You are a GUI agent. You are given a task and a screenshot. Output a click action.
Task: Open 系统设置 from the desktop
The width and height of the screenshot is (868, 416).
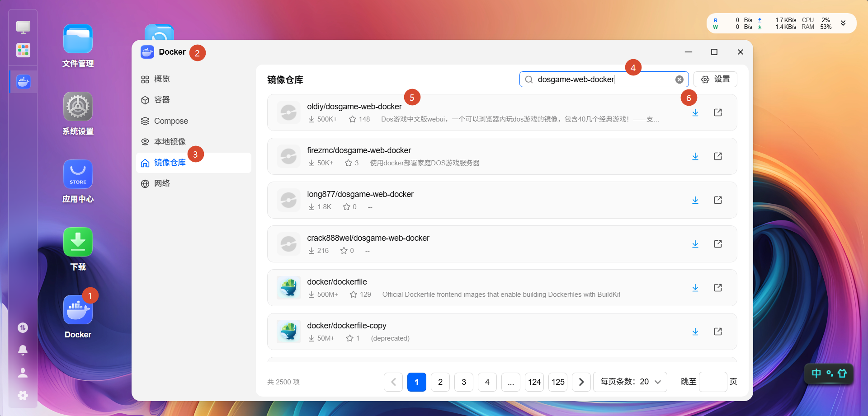[78, 107]
